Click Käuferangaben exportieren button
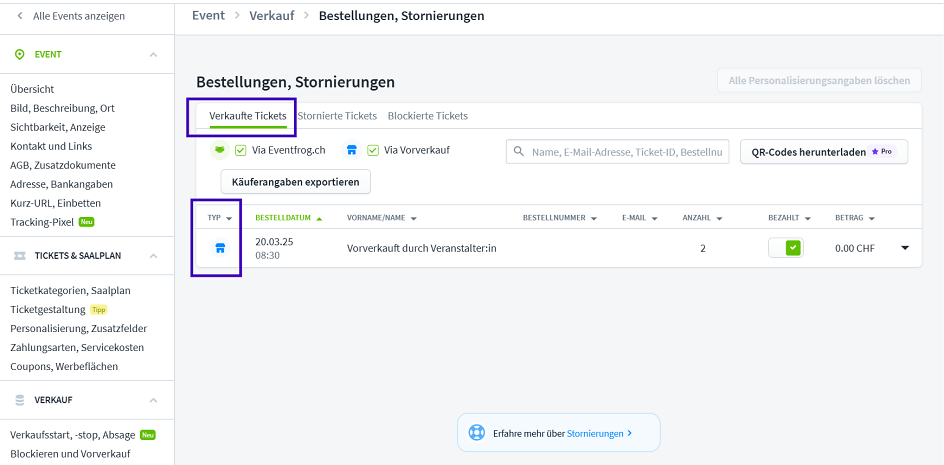Viewport: 944px width, 465px height. click(295, 181)
